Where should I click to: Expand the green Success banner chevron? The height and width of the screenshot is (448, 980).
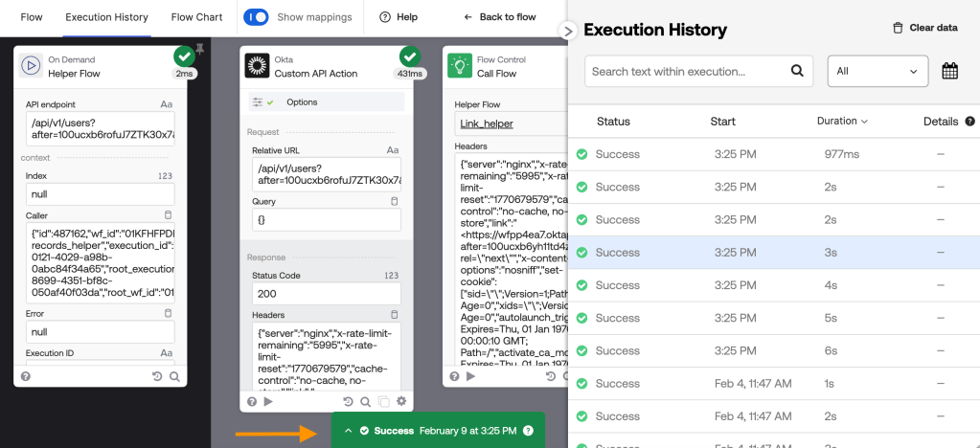(x=349, y=431)
